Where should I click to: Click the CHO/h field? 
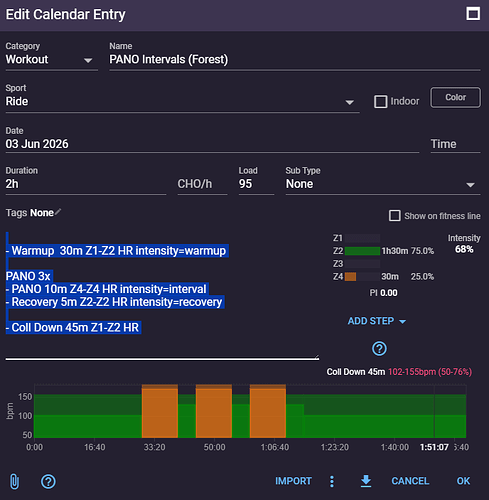(202, 184)
